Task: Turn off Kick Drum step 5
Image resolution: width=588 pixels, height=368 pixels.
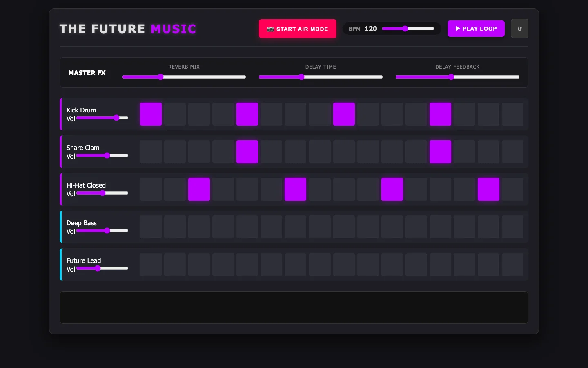Action: point(247,114)
